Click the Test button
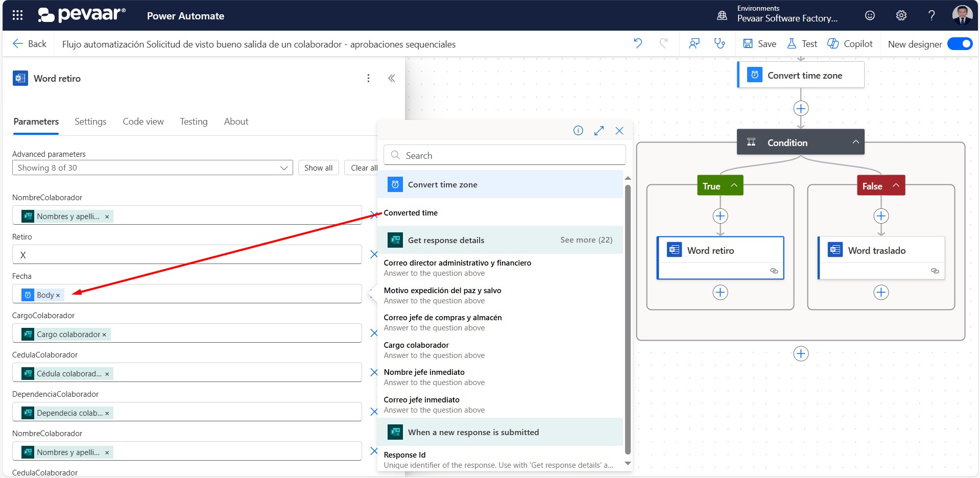980x478 pixels. (x=802, y=44)
